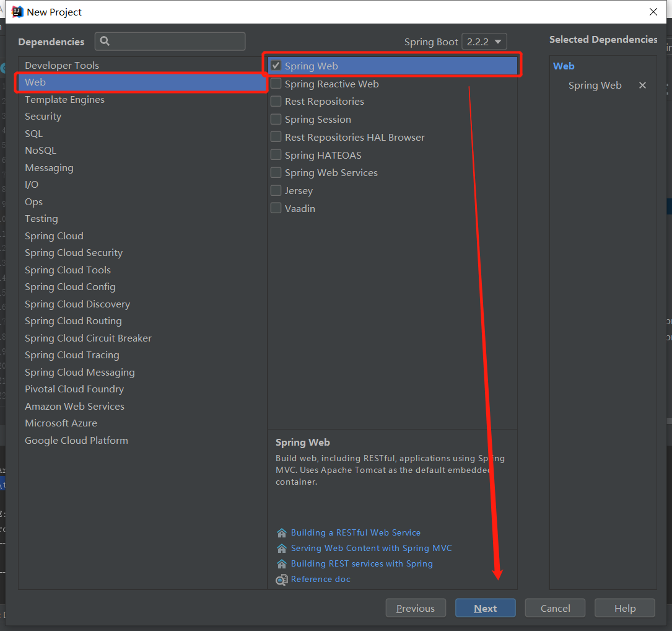Click house icon beside Building REST services
The image size is (672, 631).
[x=282, y=563]
